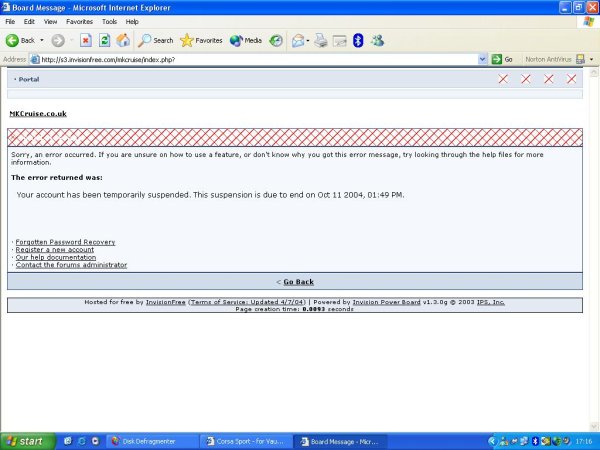Go to the Home page icon
This screenshot has width=600, height=450.
pyautogui.click(x=122, y=40)
